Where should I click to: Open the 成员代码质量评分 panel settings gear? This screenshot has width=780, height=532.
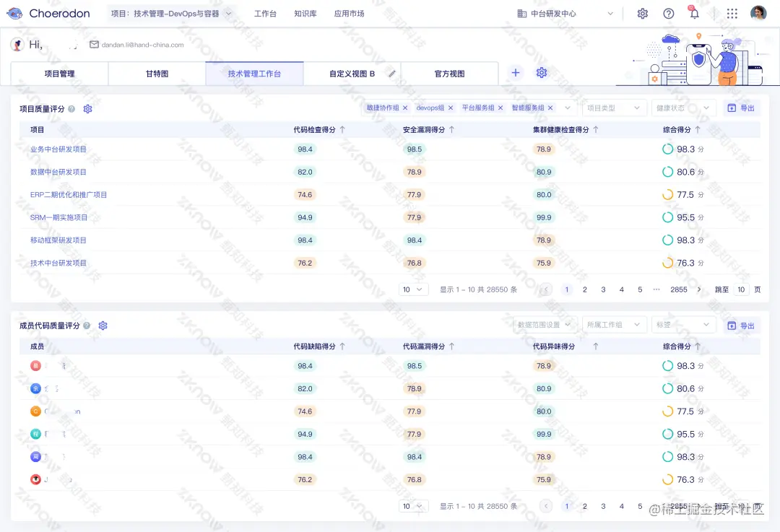(103, 326)
